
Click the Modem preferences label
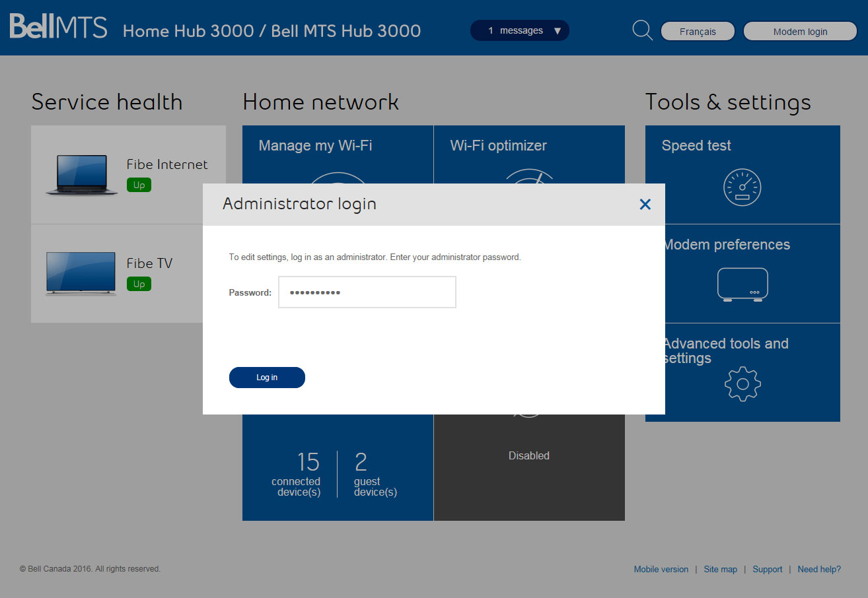pyautogui.click(x=727, y=245)
